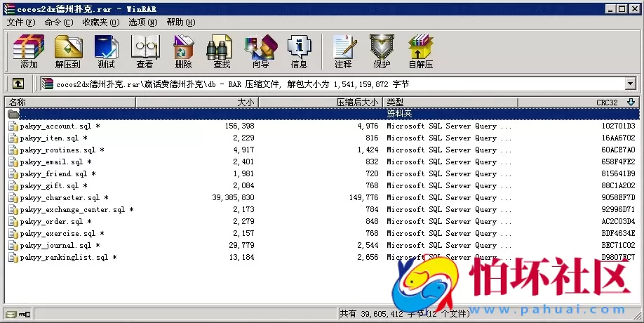The image size is (644, 323).
Task: Sort by Name (名称) column header
Action: (x=70, y=102)
